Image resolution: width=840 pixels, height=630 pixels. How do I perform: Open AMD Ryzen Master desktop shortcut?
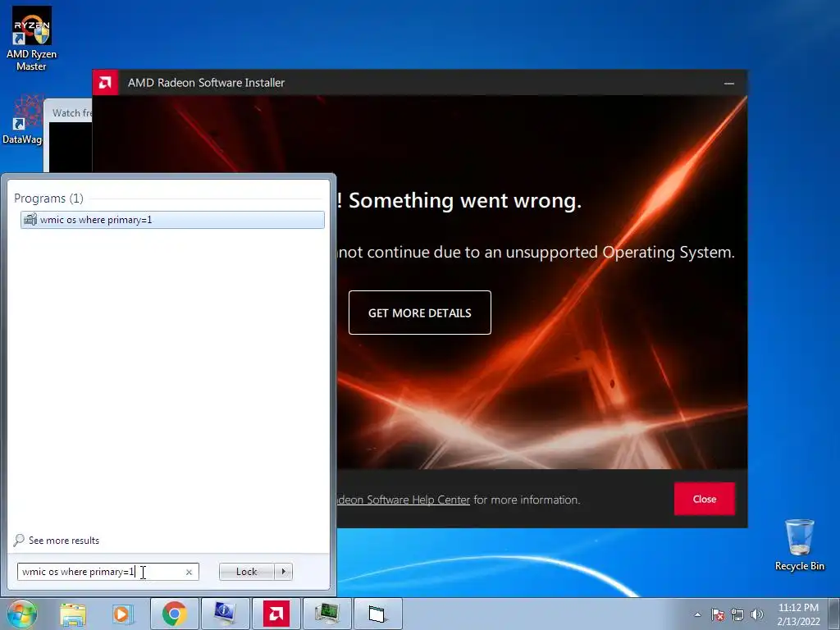[x=31, y=39]
